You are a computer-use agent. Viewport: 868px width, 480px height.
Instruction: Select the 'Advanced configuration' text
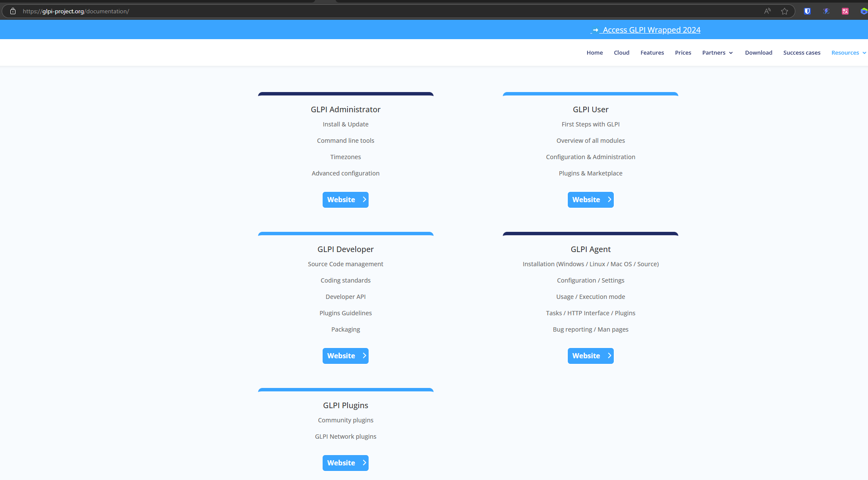(x=345, y=173)
